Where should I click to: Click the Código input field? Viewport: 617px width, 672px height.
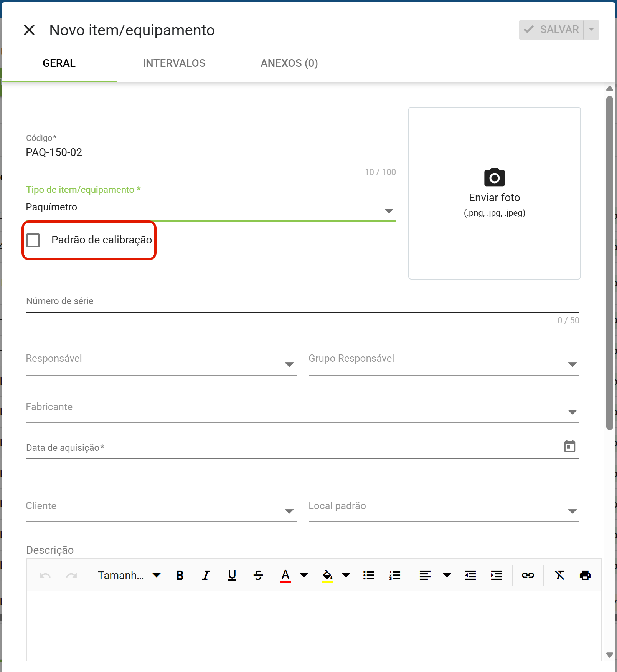point(211,152)
